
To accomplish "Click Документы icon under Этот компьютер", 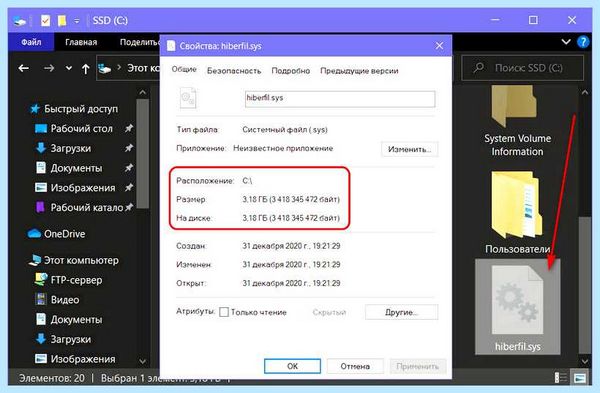I will pos(41,319).
